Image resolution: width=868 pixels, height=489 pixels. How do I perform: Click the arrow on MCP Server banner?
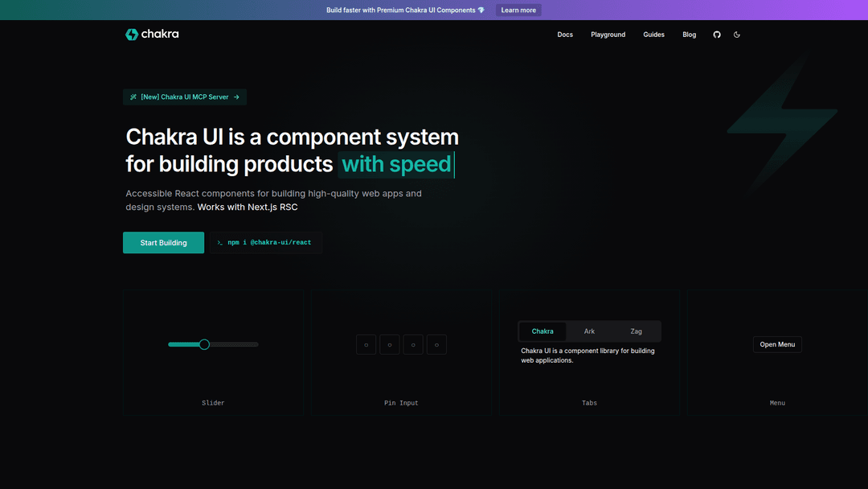pos(236,97)
